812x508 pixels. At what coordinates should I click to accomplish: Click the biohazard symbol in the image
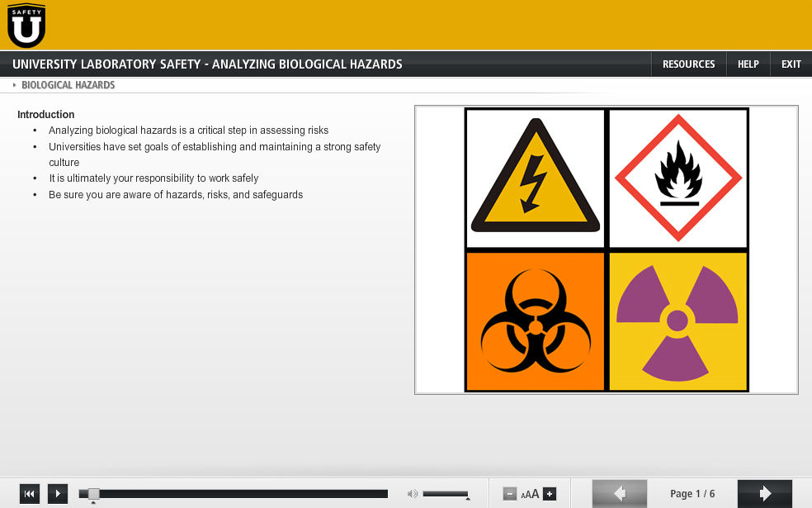534,320
